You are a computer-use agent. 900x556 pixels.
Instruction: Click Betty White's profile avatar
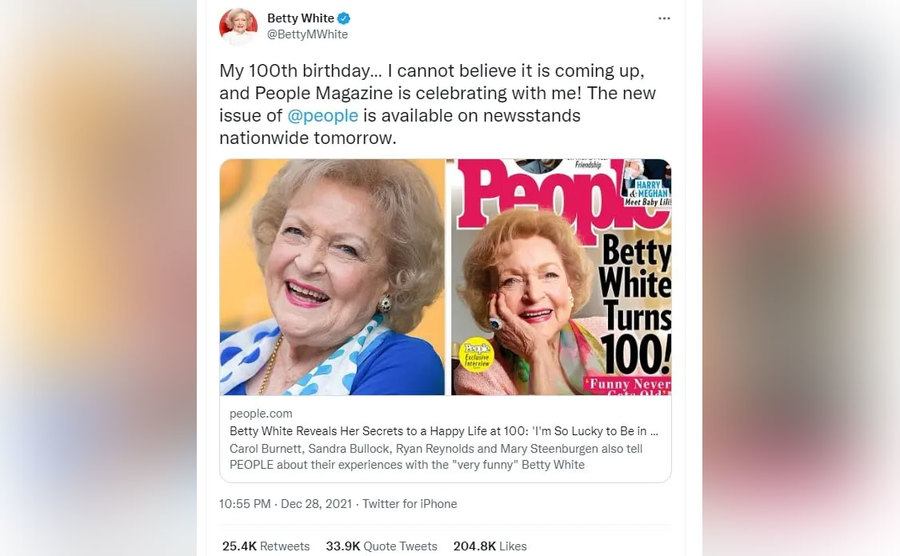click(x=238, y=26)
